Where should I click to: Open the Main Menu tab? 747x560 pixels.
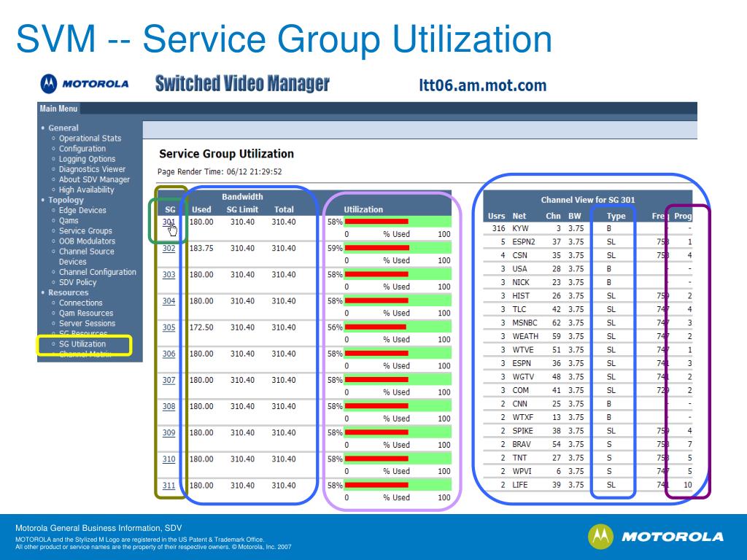58,109
